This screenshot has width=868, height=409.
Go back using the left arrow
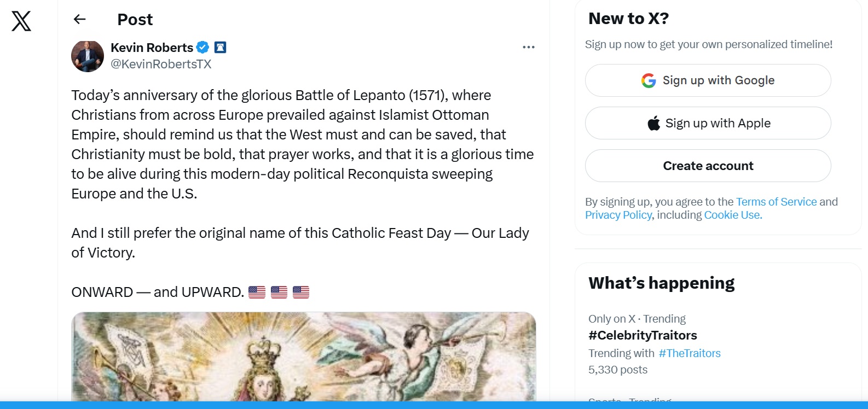coord(80,20)
